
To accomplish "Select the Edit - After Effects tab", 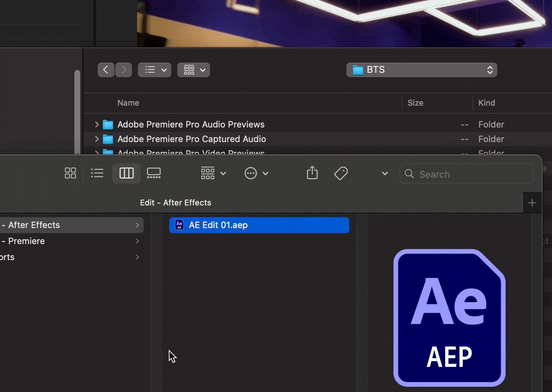I will tap(175, 203).
